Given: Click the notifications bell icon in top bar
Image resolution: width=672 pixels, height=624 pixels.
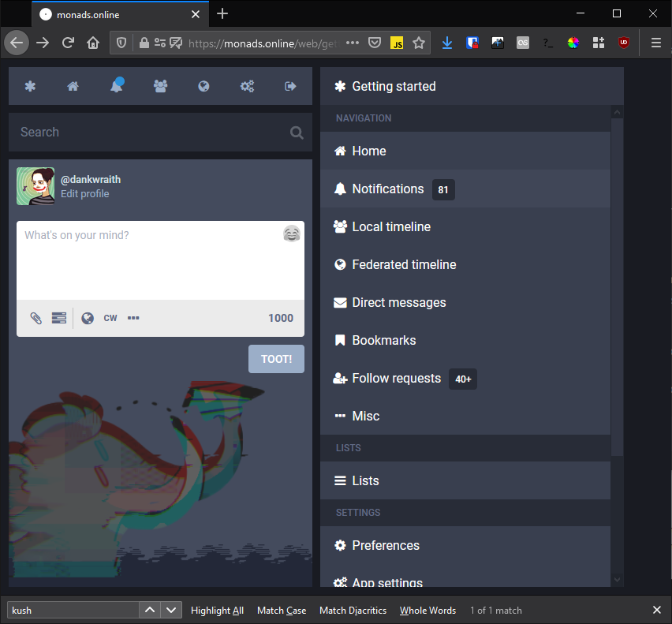Looking at the screenshot, I should [117, 87].
